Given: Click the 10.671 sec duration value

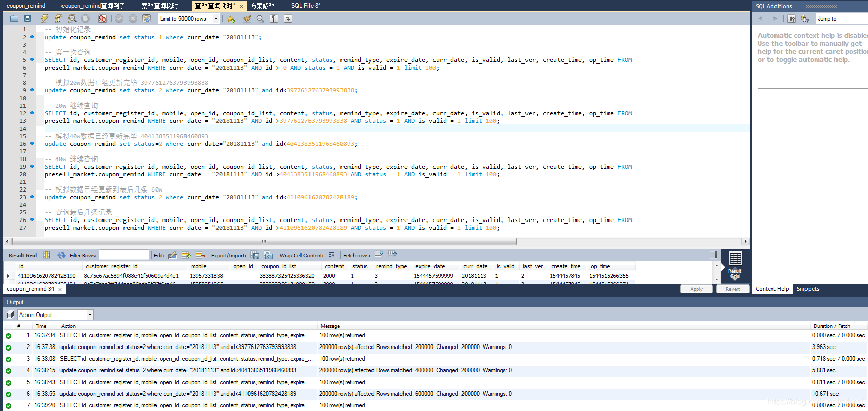Looking at the screenshot, I should tap(825, 394).
